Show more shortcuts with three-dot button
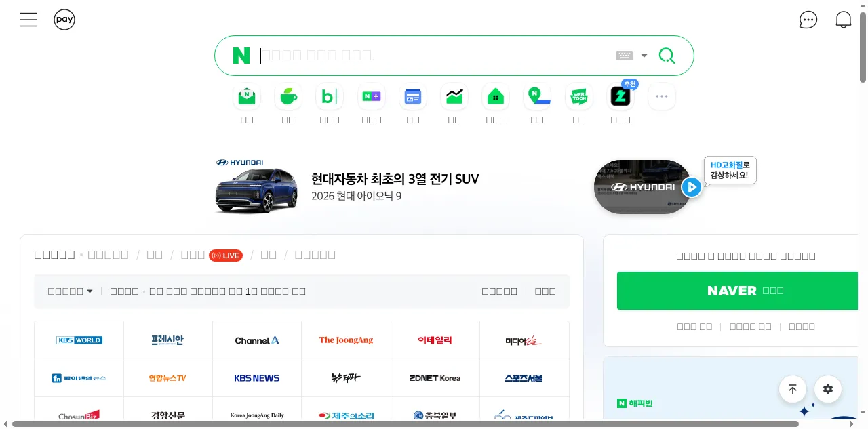 pos(662,97)
